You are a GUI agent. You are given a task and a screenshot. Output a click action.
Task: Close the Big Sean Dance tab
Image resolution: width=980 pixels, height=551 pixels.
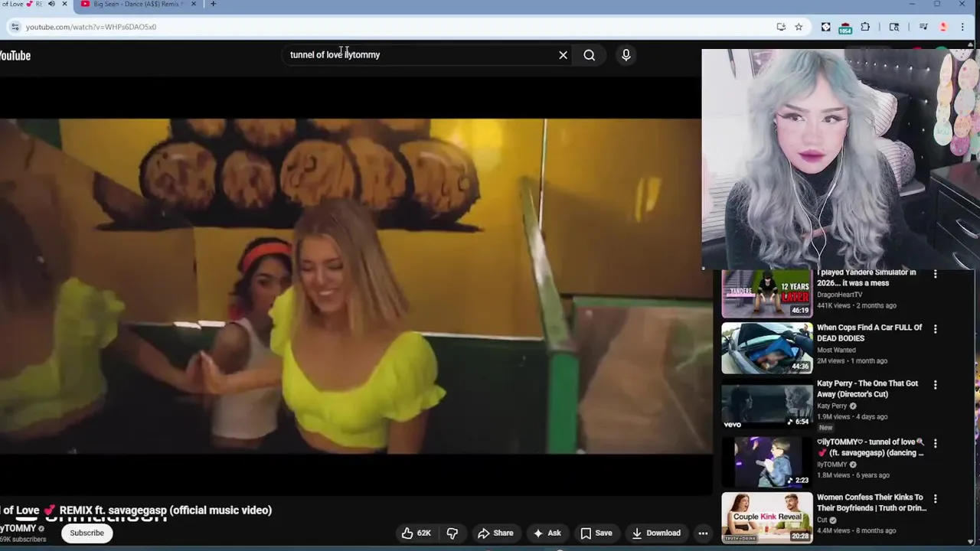pos(193,5)
